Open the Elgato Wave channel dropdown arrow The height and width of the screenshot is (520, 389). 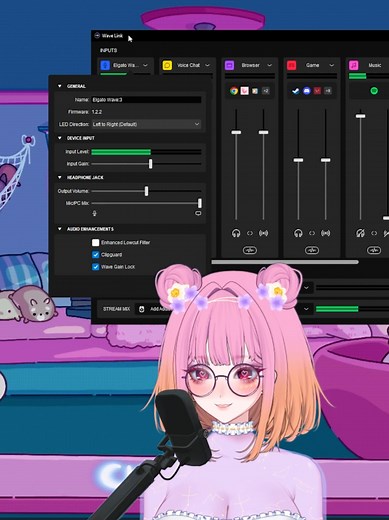click(145, 65)
